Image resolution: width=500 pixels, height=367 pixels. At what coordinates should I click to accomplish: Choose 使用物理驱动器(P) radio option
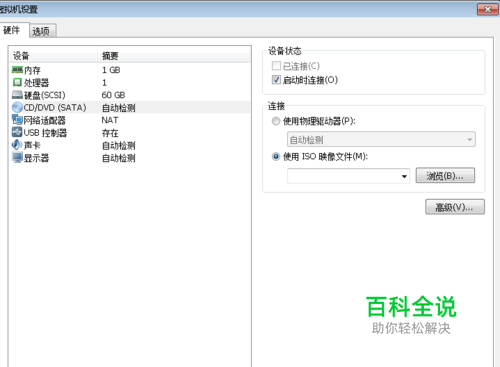pyautogui.click(x=276, y=121)
